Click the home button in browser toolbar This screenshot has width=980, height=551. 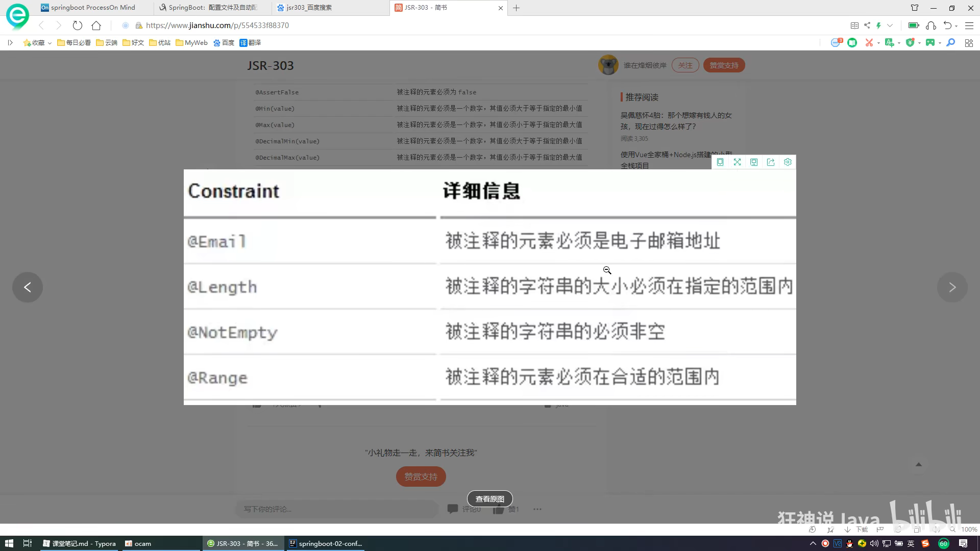click(x=96, y=26)
